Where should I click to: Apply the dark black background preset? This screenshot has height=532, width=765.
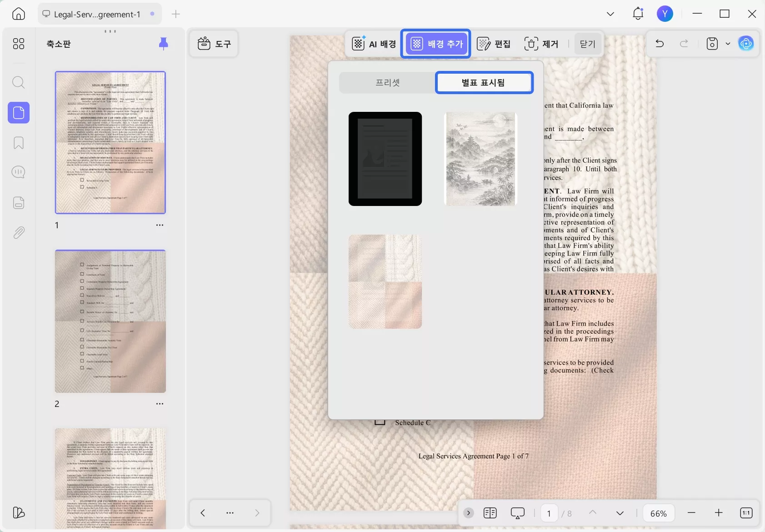(385, 159)
